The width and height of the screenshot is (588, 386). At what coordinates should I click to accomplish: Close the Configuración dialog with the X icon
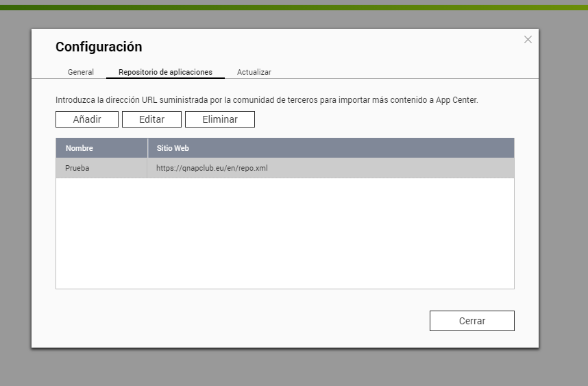pyautogui.click(x=528, y=40)
